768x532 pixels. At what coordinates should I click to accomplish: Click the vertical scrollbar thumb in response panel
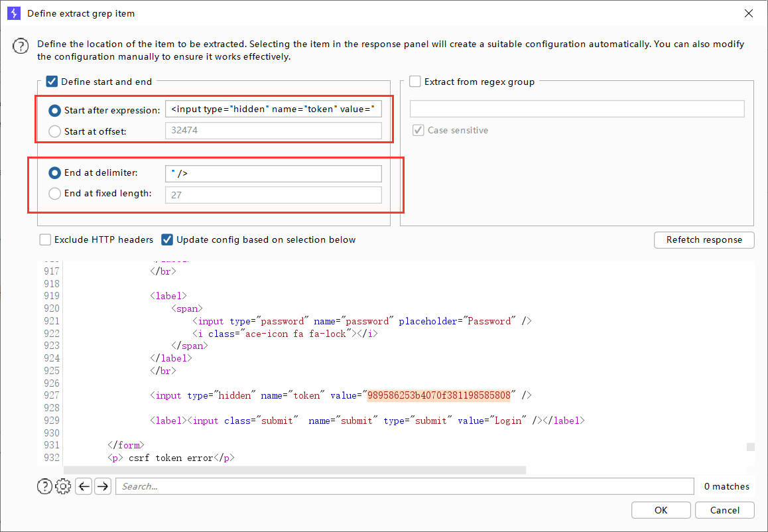tap(750, 447)
